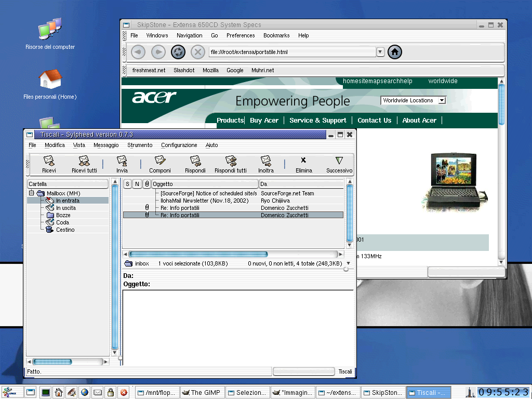
Task: Open the Configurazione menu
Action: (x=179, y=145)
